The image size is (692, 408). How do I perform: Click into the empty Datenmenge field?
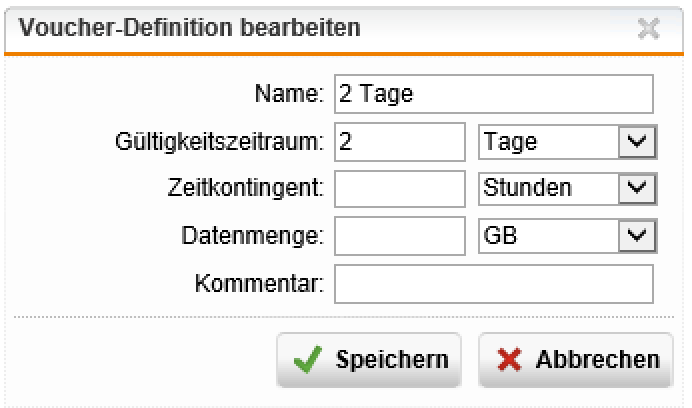(x=400, y=235)
